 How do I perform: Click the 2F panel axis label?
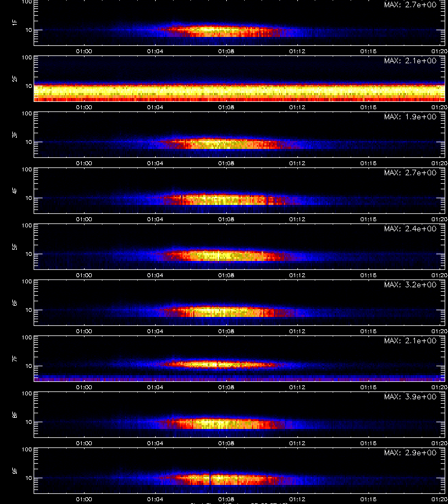[15, 79]
